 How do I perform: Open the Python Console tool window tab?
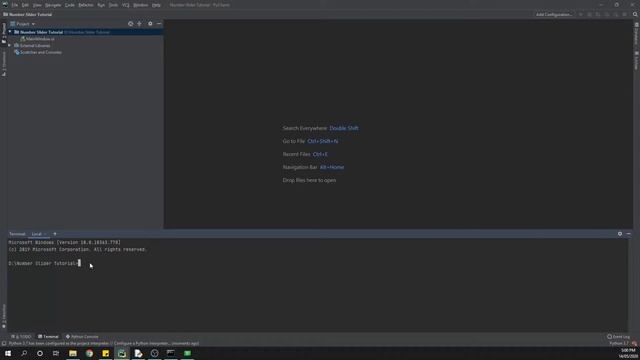tap(82, 337)
